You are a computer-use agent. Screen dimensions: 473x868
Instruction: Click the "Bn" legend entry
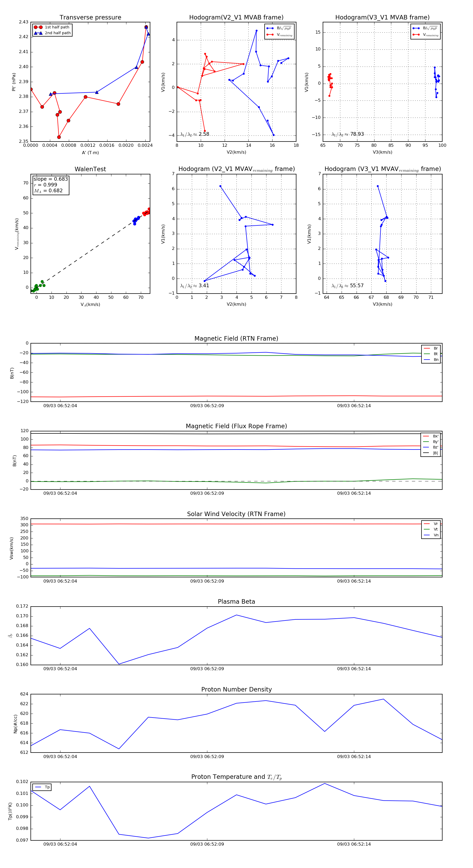[431, 360]
